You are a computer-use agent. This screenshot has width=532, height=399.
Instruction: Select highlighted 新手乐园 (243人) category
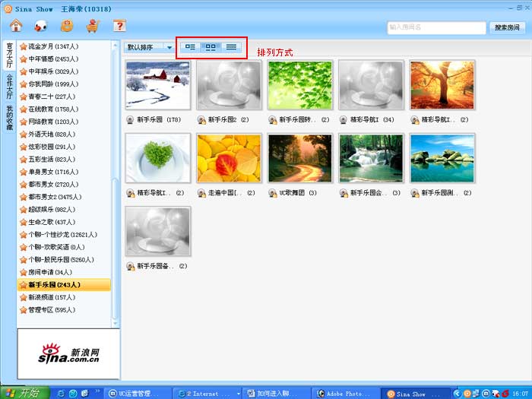pyautogui.click(x=64, y=285)
